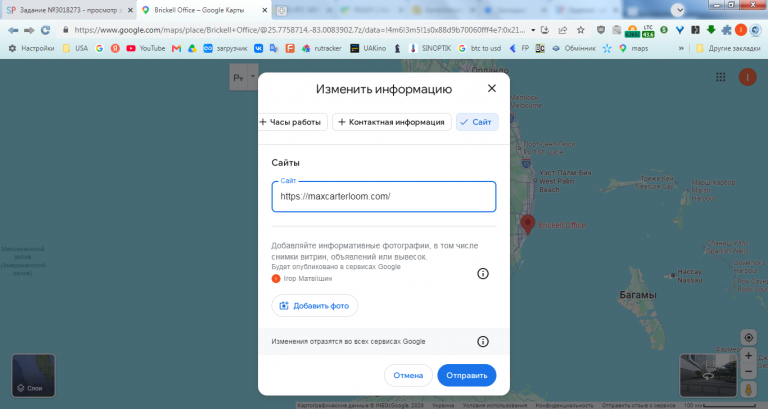Open the UAKino bookmark
The height and width of the screenshot is (409, 768).
368,48
